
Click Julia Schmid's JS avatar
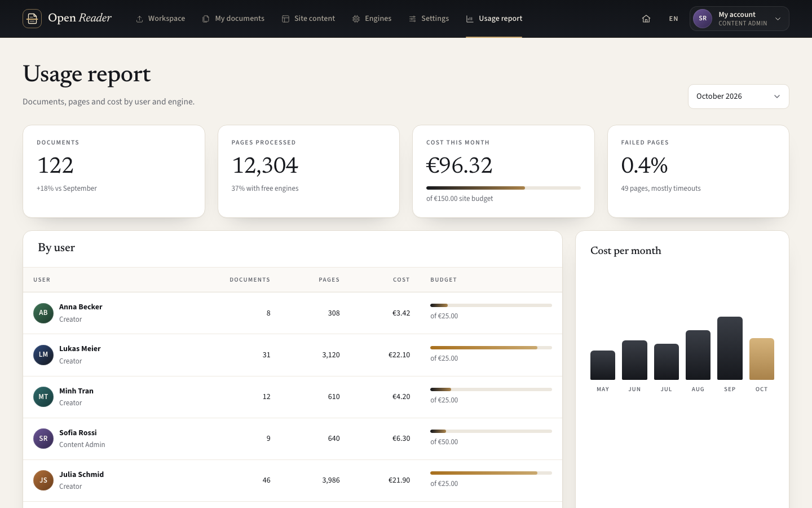(43, 480)
